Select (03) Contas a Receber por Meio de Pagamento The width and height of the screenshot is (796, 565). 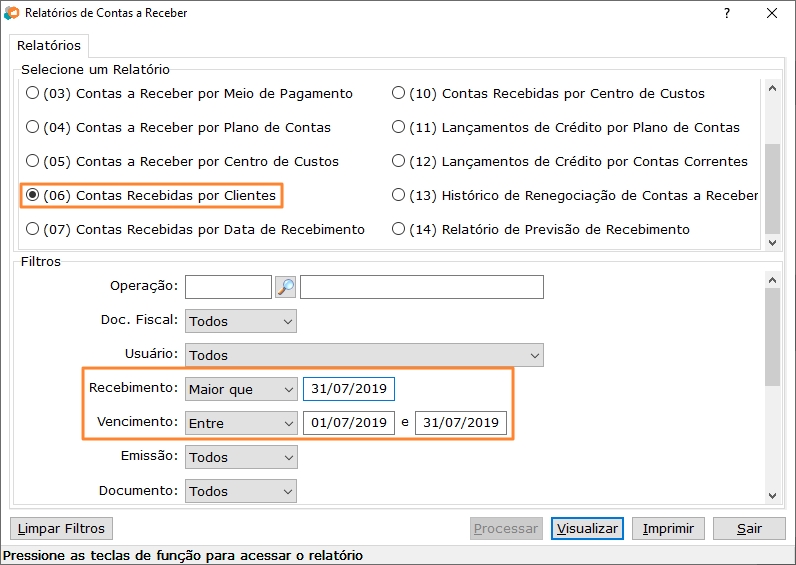coord(189,93)
